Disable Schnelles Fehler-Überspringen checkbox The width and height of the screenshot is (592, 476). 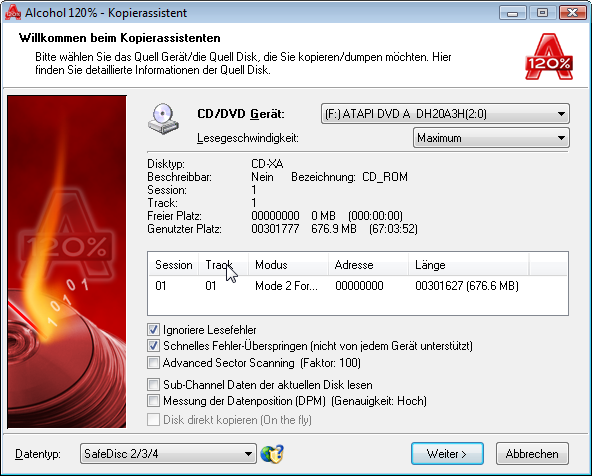pyautogui.click(x=153, y=345)
